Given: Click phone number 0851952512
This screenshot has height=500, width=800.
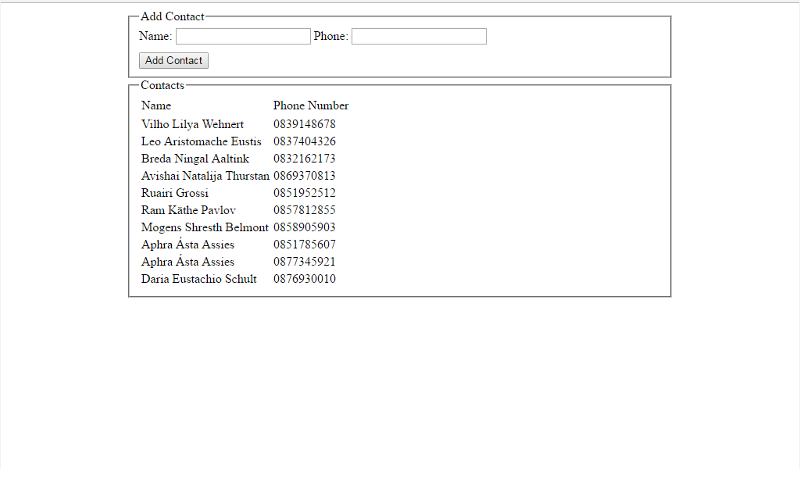Looking at the screenshot, I should [304, 193].
